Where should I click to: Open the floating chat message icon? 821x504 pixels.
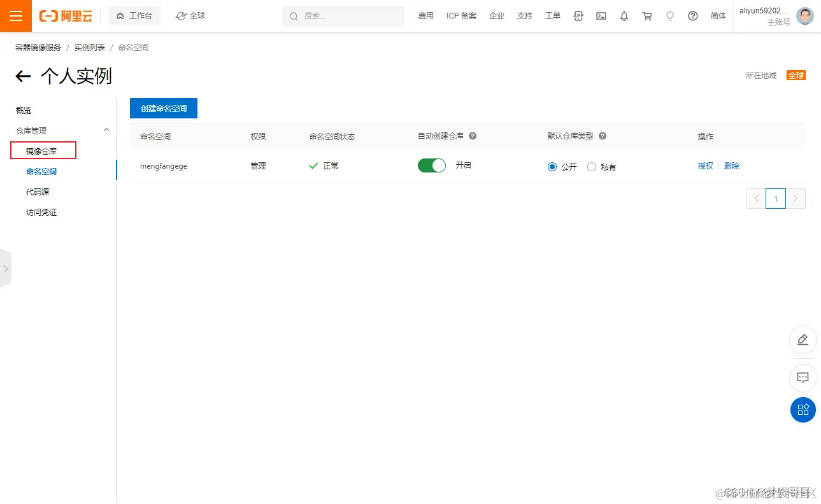pyautogui.click(x=803, y=378)
